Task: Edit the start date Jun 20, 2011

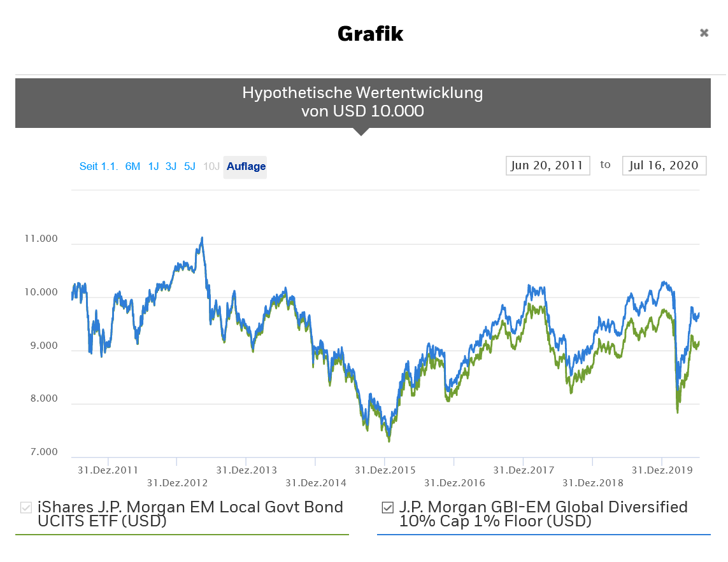Action: click(x=548, y=165)
